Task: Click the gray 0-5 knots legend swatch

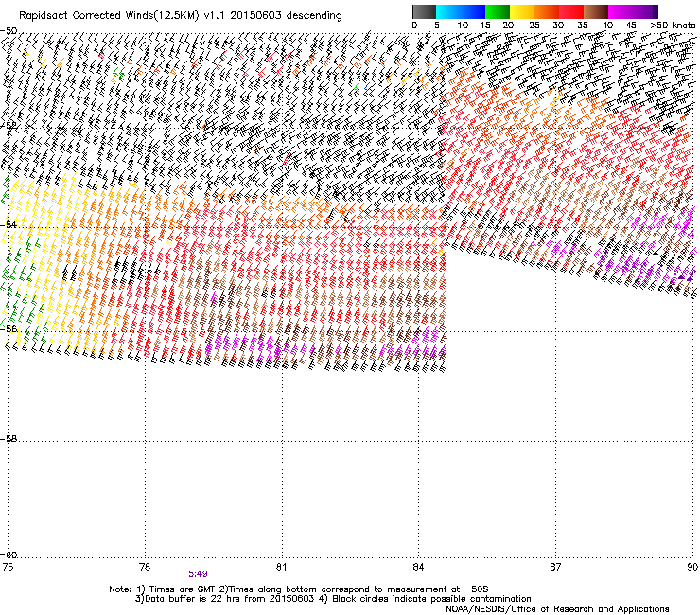Action: click(x=424, y=11)
